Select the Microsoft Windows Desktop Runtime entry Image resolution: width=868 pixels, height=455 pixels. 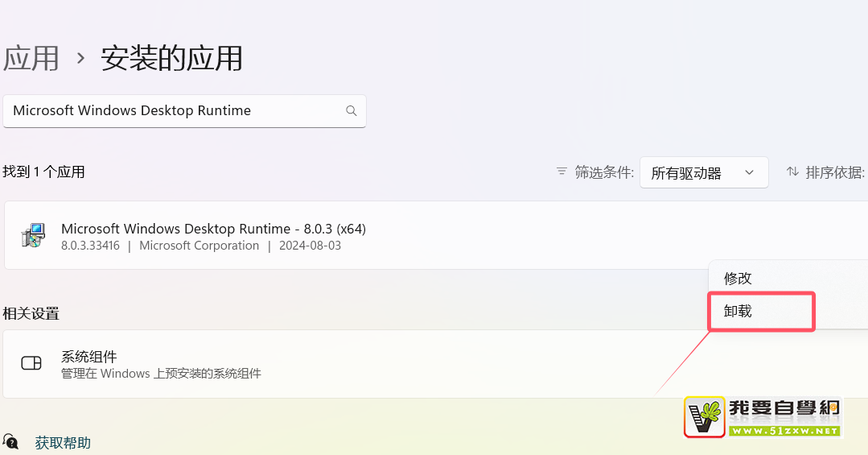click(213, 235)
